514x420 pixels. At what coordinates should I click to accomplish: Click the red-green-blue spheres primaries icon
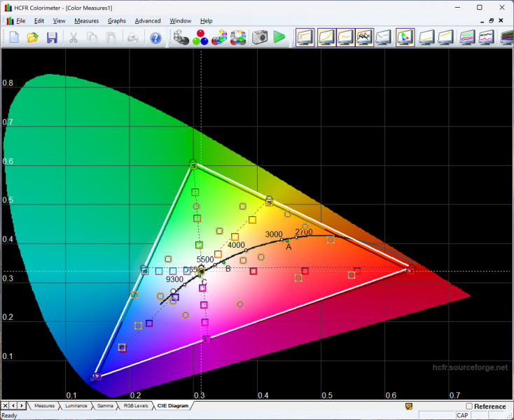coord(200,37)
